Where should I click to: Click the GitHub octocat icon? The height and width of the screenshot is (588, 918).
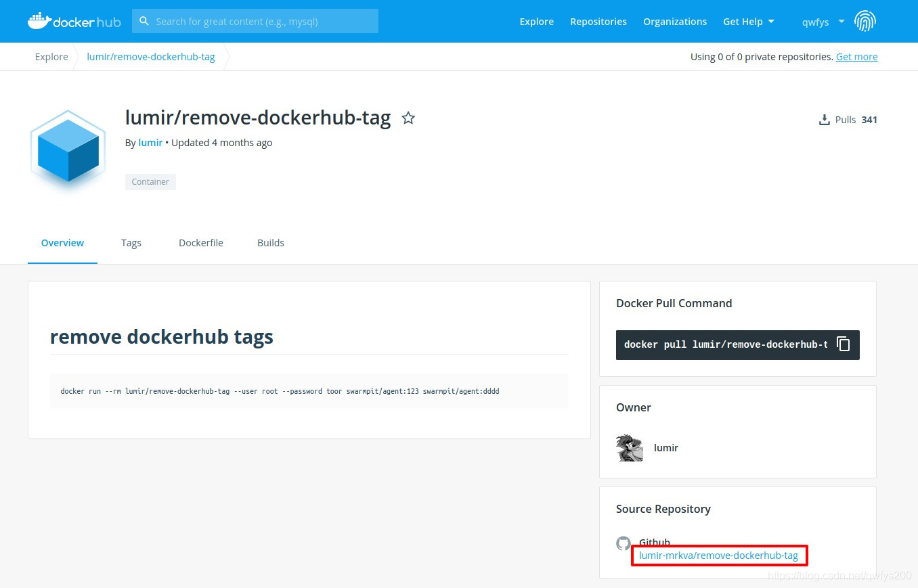click(624, 543)
